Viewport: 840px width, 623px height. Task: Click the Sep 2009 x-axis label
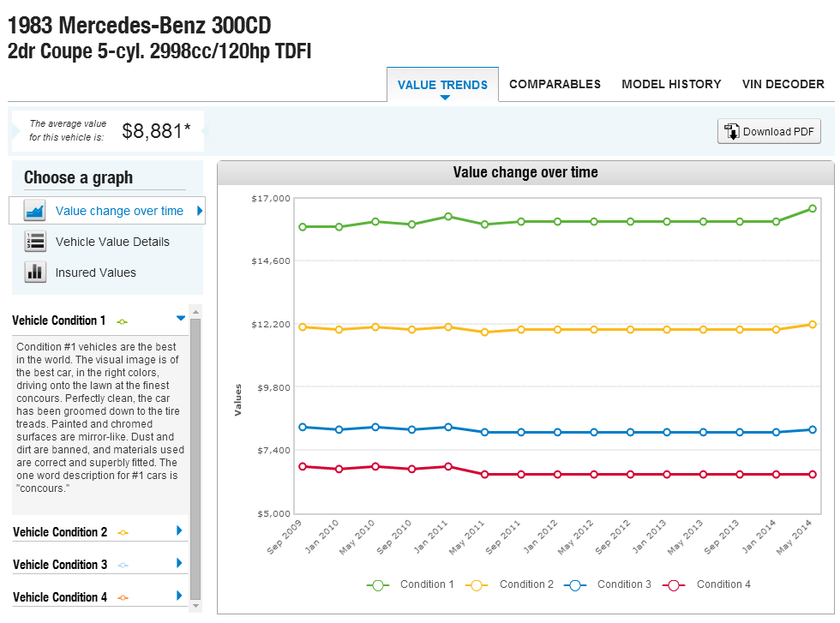click(x=285, y=536)
